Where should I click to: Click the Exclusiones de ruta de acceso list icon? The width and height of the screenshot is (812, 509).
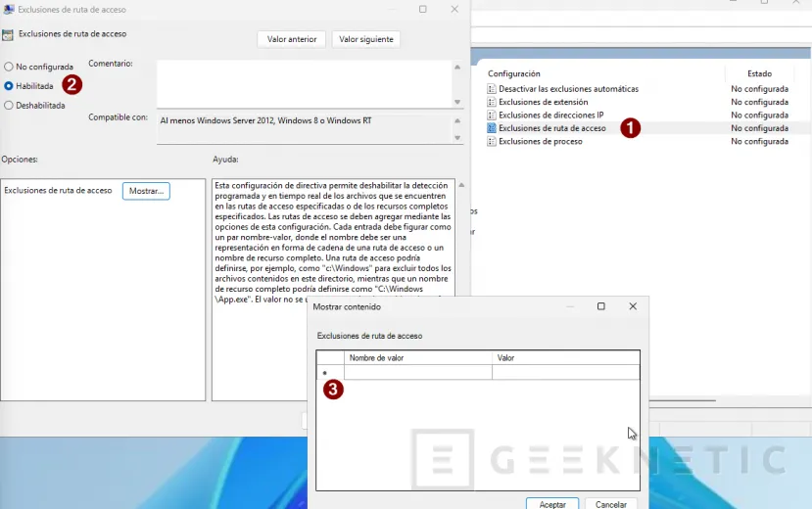(x=492, y=128)
